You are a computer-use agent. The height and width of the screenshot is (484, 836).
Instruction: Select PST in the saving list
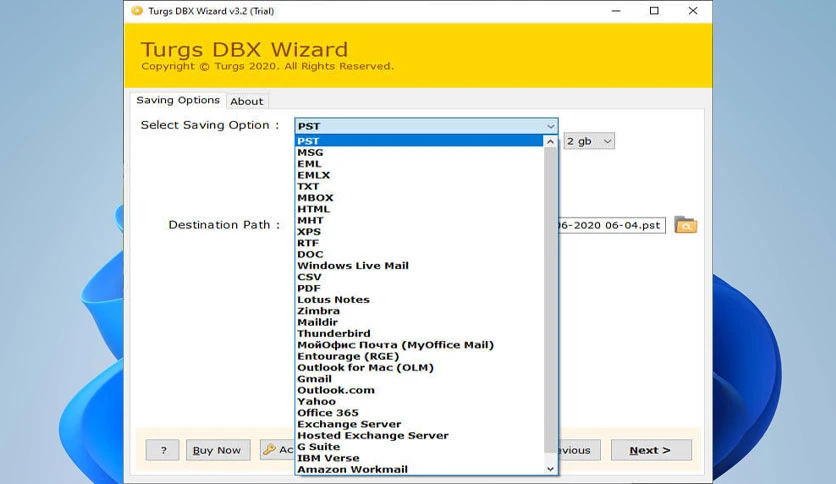(420, 141)
